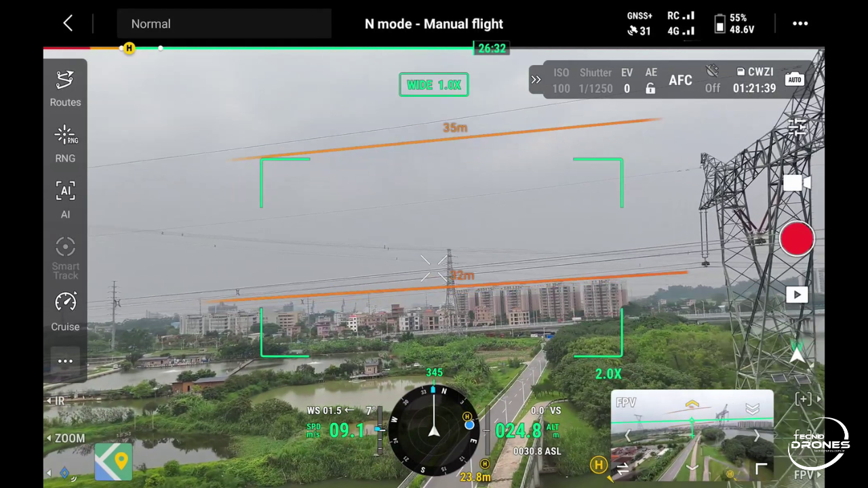Open the top-right three-dots settings menu
The width and height of the screenshot is (868, 488).
coord(800,24)
